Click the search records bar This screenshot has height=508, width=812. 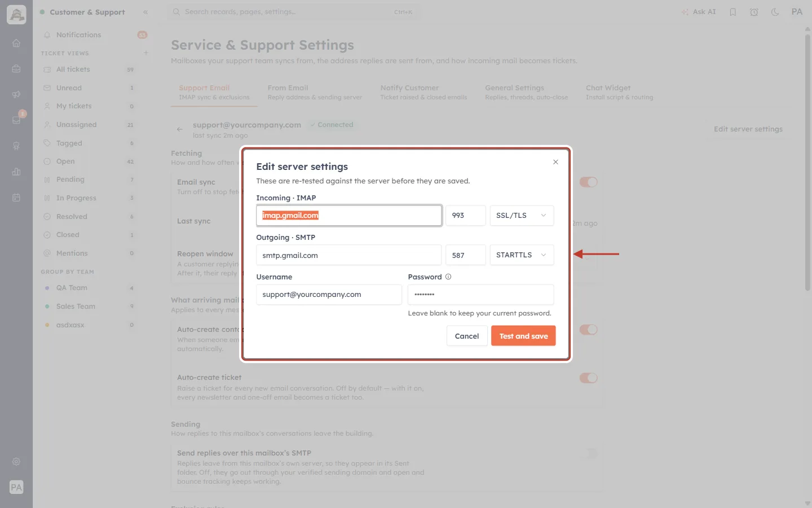[x=294, y=12]
